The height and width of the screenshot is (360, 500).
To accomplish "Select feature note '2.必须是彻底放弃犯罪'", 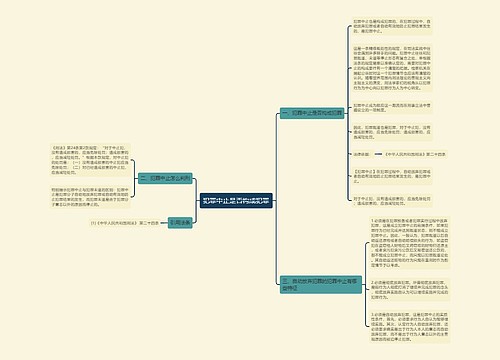I will (x=410, y=289).
